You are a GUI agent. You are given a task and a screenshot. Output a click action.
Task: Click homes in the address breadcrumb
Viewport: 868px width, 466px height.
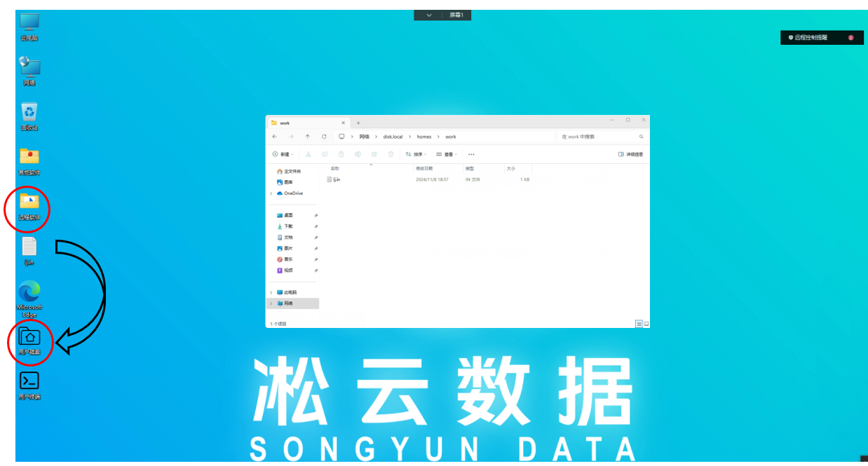point(424,137)
